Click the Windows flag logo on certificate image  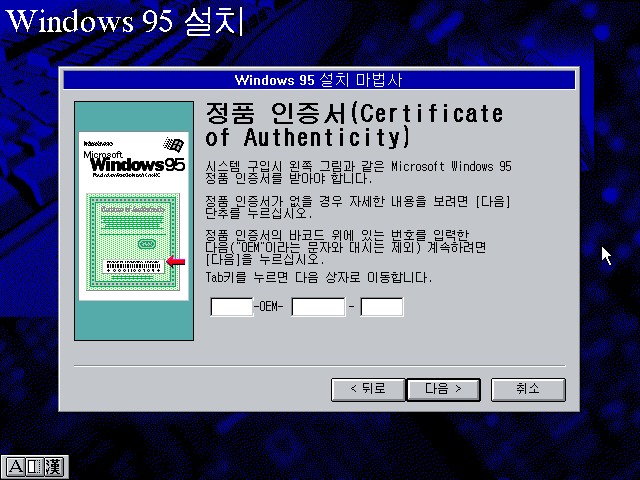coord(174,144)
